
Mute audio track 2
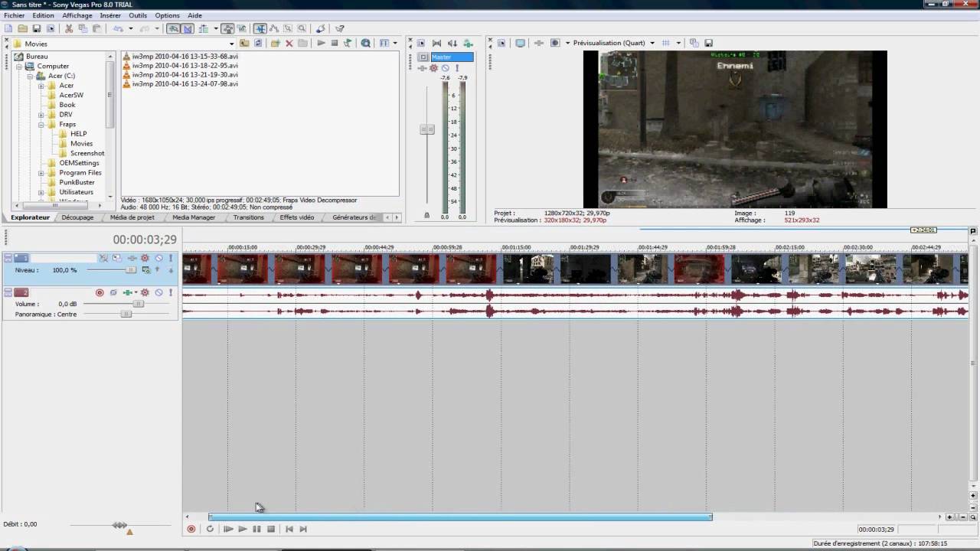pos(158,292)
